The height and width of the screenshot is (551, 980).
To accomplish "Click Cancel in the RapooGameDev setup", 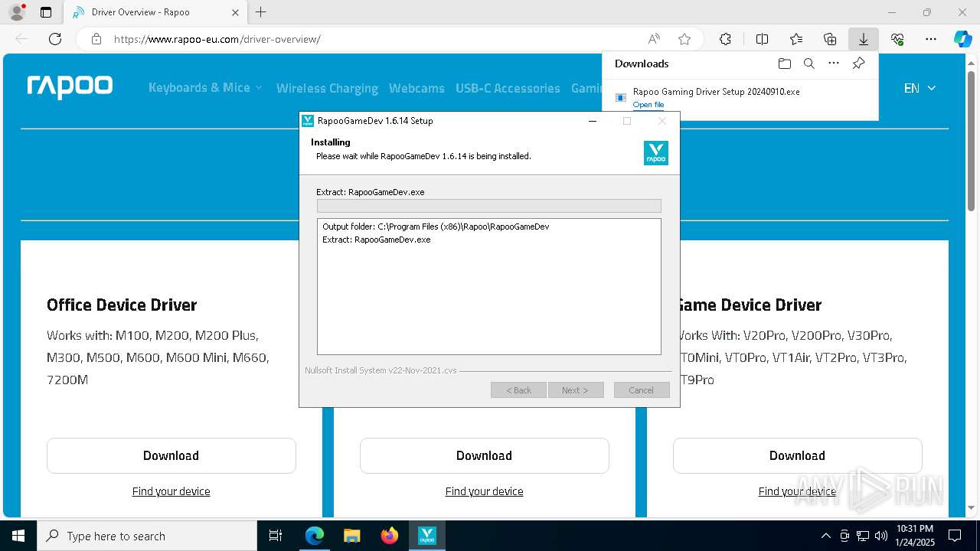I will click(x=642, y=390).
